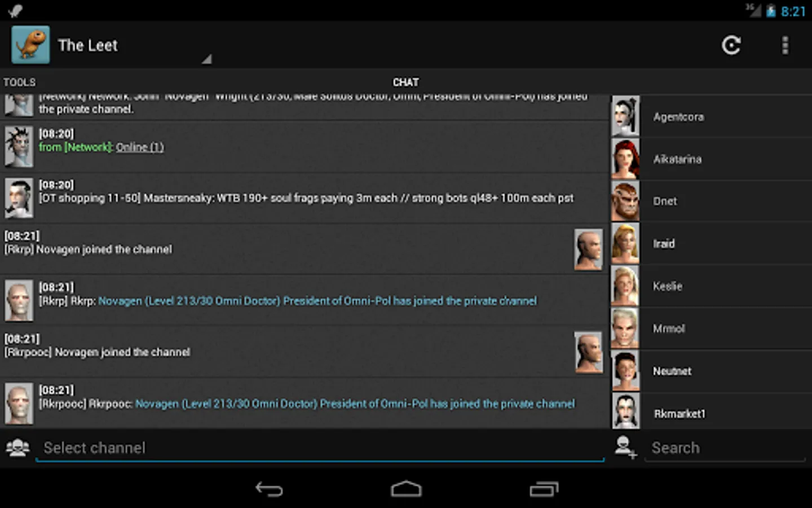Switch to the CHAT tab
The width and height of the screenshot is (812, 508).
tap(405, 82)
